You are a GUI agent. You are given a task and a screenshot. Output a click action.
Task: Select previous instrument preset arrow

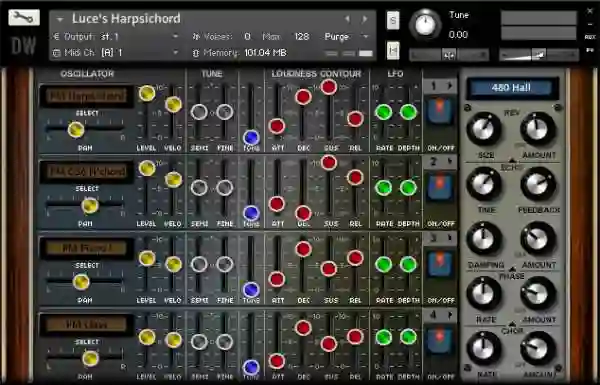coord(347,18)
